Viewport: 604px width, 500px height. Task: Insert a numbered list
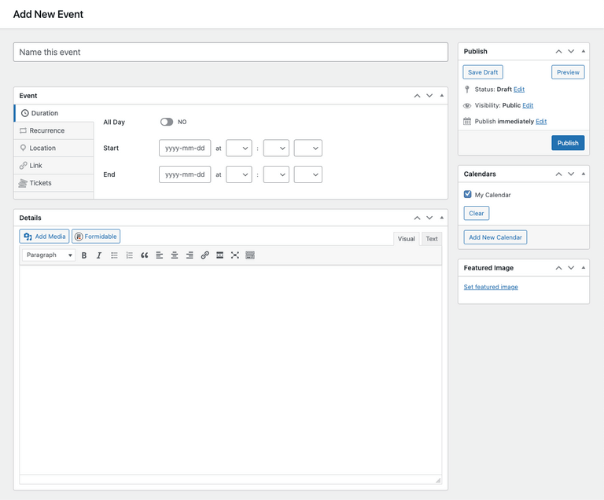(129, 255)
